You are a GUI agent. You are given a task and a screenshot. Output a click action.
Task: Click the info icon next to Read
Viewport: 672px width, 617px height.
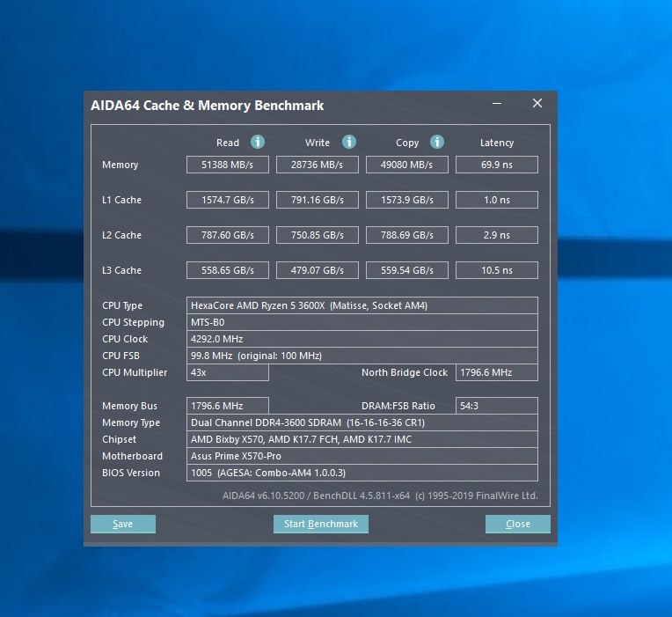258,142
